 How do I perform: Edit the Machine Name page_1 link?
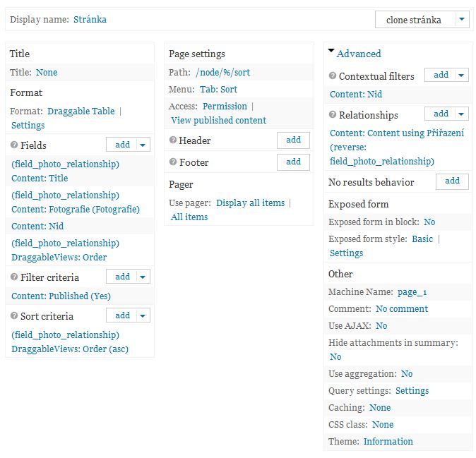(x=412, y=291)
